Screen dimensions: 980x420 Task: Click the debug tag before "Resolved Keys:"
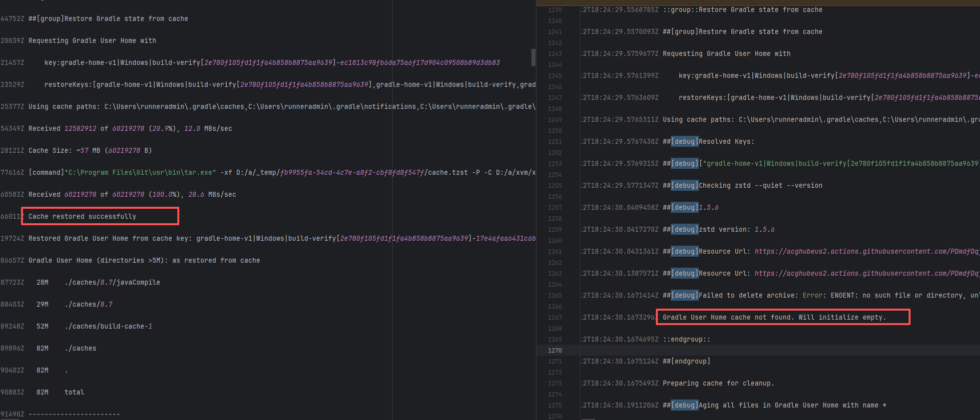pyautogui.click(x=684, y=142)
